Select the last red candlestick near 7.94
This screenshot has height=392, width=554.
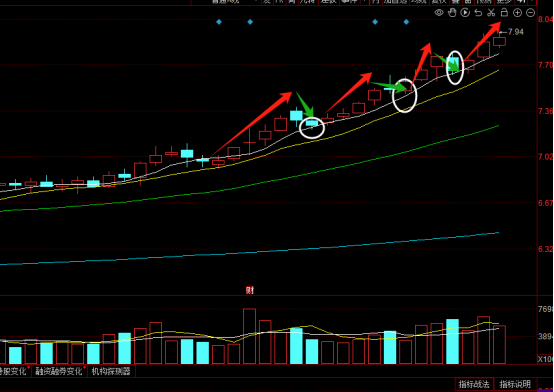coord(500,41)
